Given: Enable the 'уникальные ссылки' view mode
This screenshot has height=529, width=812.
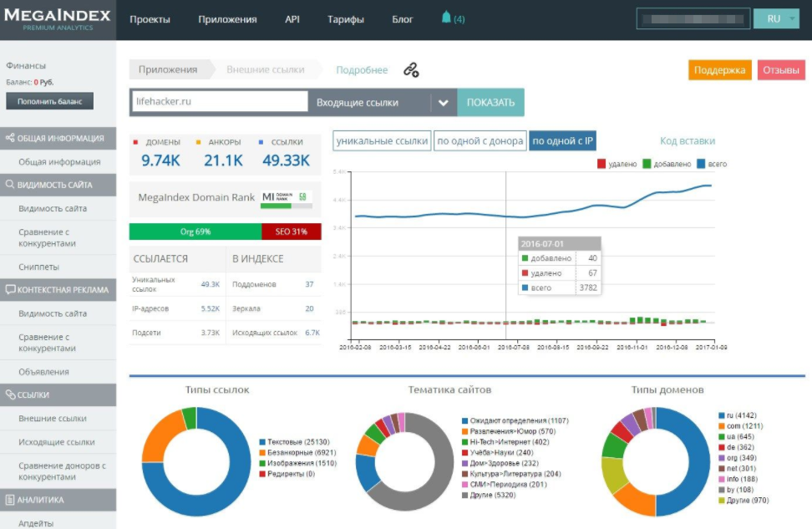Looking at the screenshot, I should 380,140.
